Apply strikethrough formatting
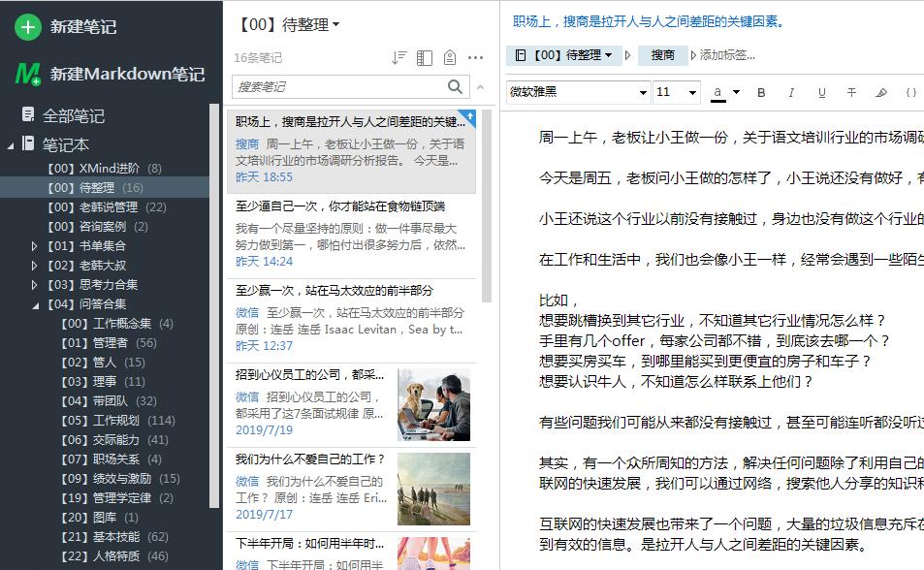The width and height of the screenshot is (924, 570). pyautogui.click(x=851, y=92)
